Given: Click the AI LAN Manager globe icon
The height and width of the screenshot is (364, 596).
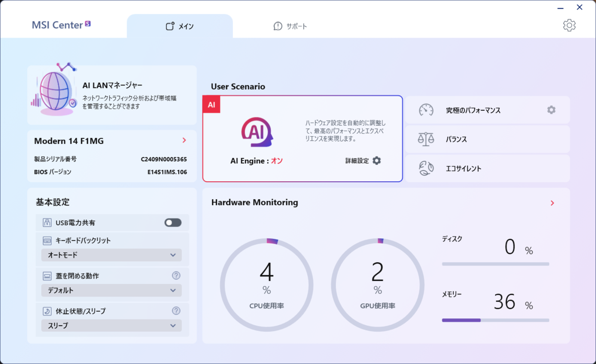Looking at the screenshot, I should [x=54, y=90].
